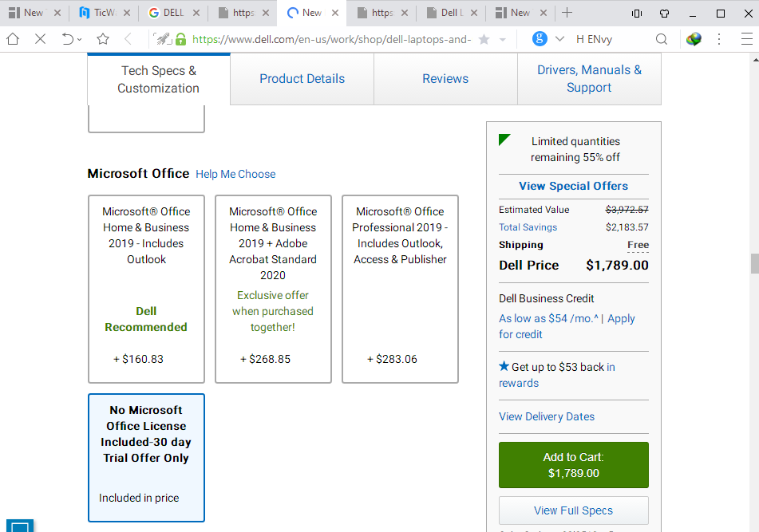
Task: Select Office Home & Business plus Adobe Acrobat
Action: [273, 290]
